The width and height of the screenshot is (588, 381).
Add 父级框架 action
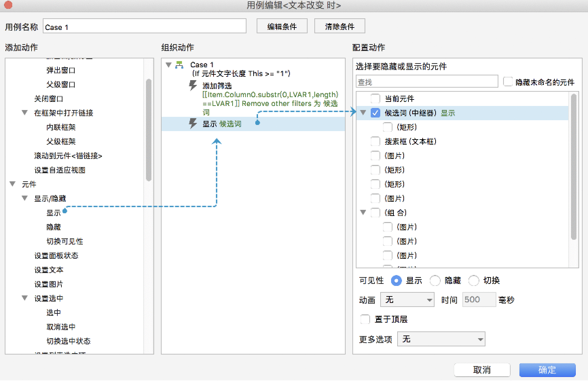(x=61, y=141)
